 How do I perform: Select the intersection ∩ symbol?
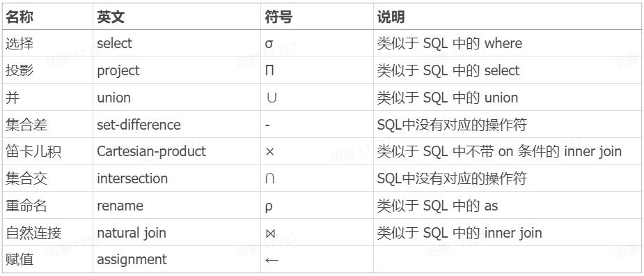tap(270, 179)
